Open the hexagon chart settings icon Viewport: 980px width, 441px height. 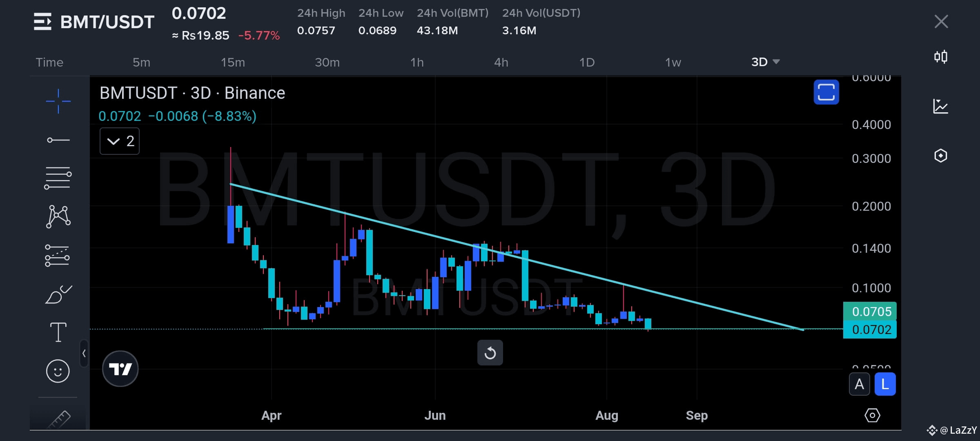(941, 156)
